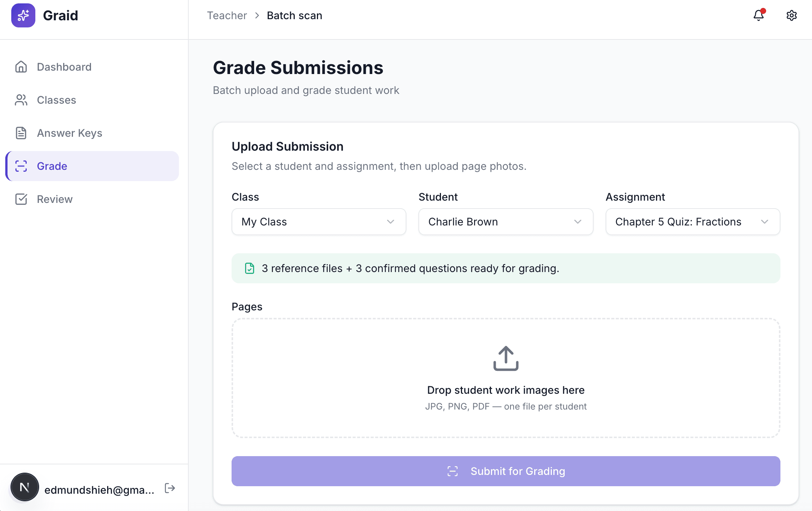Go to Classes in sidebar
This screenshot has height=511, width=812.
[56, 100]
